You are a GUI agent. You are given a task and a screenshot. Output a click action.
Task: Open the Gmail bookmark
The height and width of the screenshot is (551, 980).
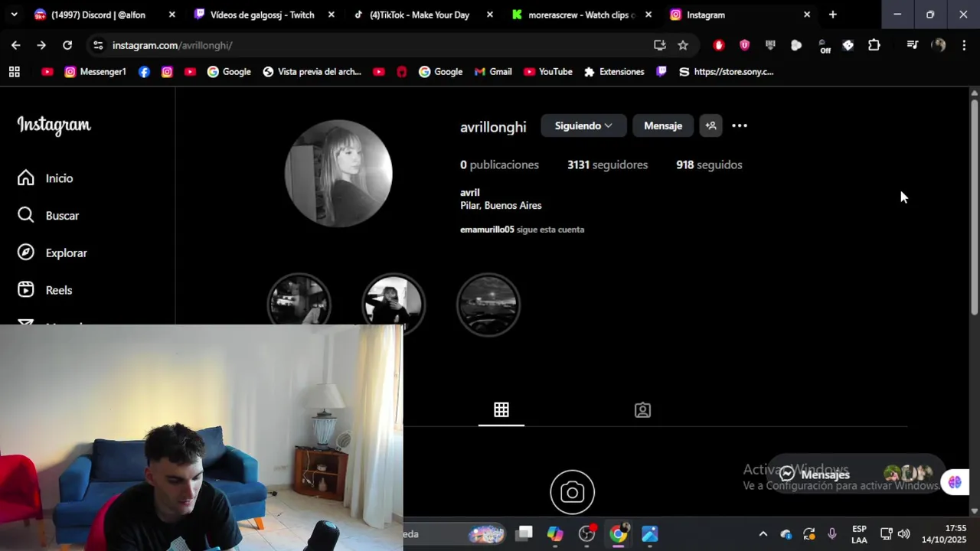pyautogui.click(x=492, y=72)
